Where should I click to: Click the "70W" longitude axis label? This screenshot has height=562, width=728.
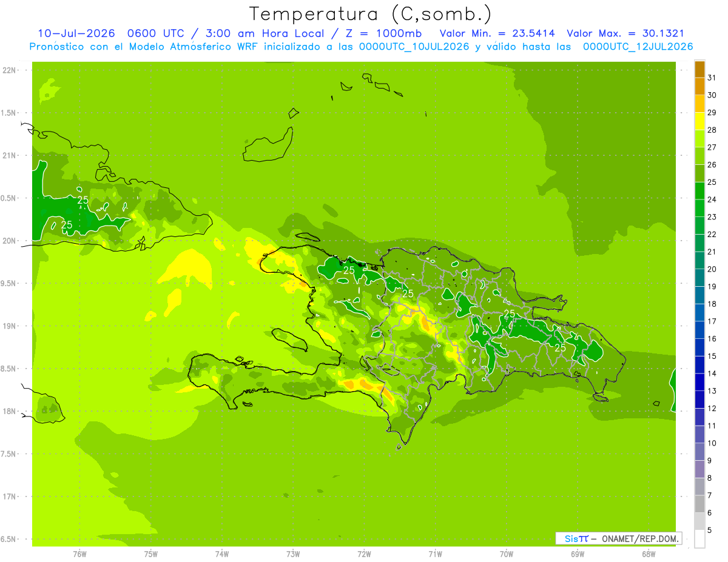click(x=507, y=554)
